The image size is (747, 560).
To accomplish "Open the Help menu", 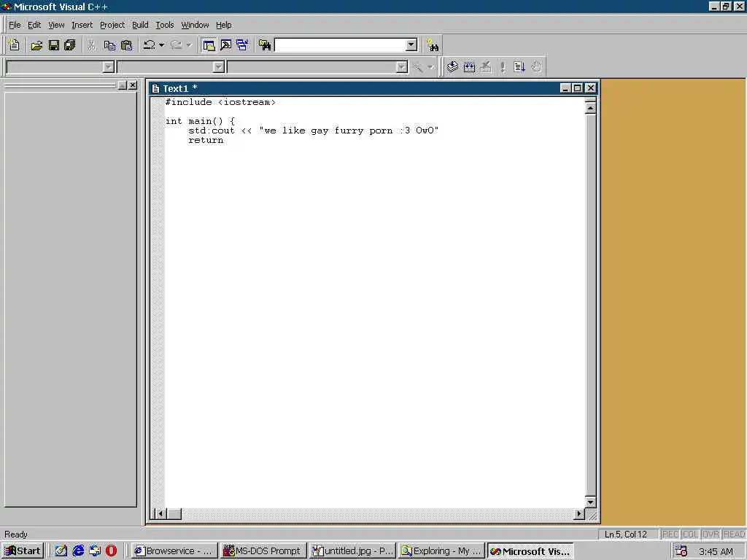I will click(224, 25).
